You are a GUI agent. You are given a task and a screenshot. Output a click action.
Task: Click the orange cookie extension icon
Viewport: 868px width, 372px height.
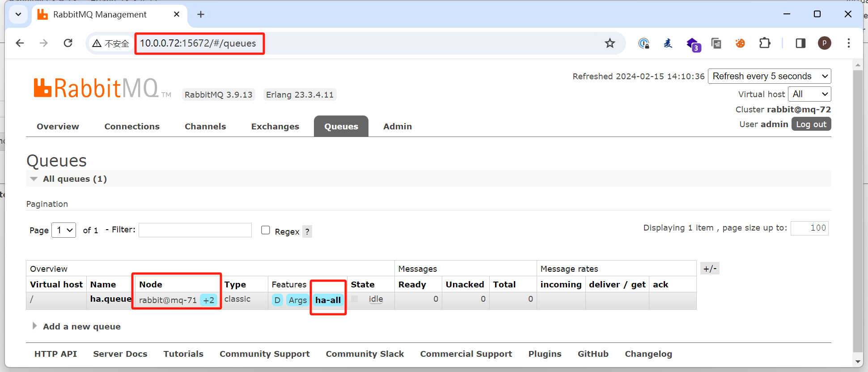point(740,43)
